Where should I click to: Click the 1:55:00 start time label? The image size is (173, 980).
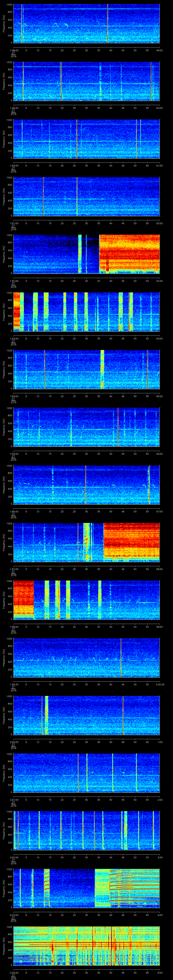coord(14,454)
